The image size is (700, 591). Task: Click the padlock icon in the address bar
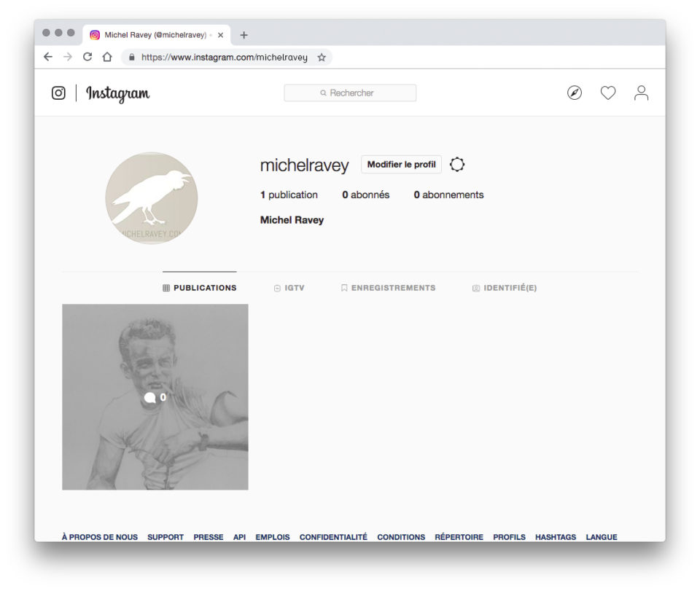(132, 57)
